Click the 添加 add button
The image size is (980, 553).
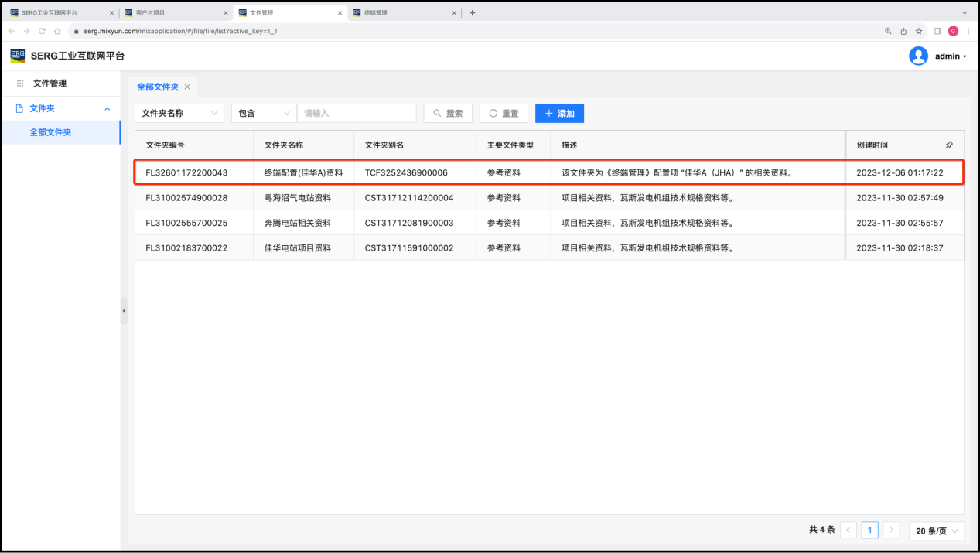(x=559, y=113)
